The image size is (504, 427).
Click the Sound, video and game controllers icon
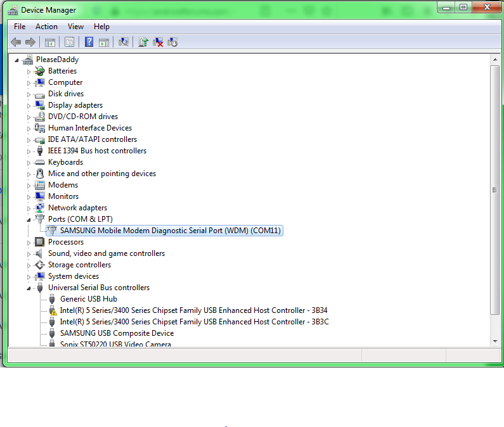pos(39,253)
